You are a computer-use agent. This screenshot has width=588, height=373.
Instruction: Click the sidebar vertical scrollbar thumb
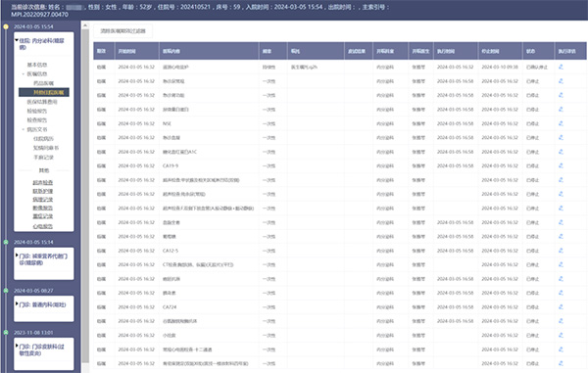(x=85, y=196)
